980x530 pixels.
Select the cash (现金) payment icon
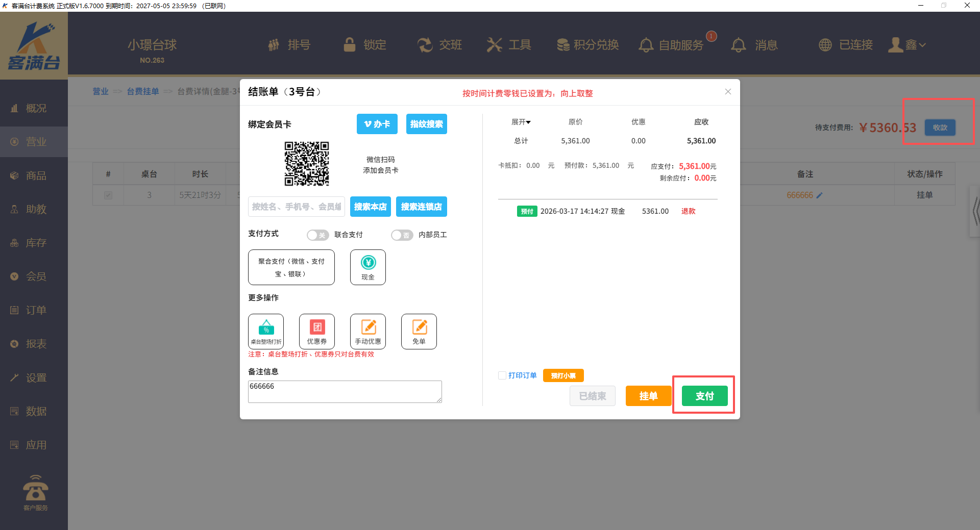click(x=367, y=267)
